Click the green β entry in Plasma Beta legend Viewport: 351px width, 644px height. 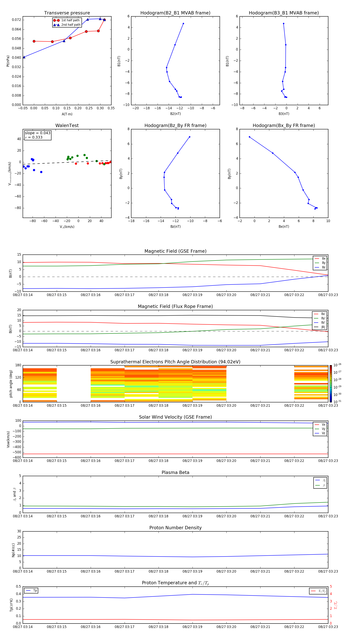tap(320, 486)
